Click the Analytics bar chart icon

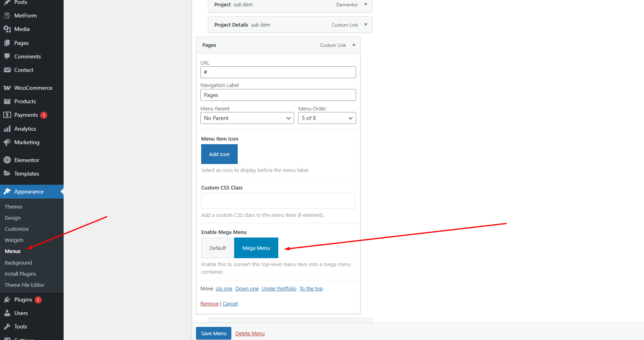click(x=7, y=129)
